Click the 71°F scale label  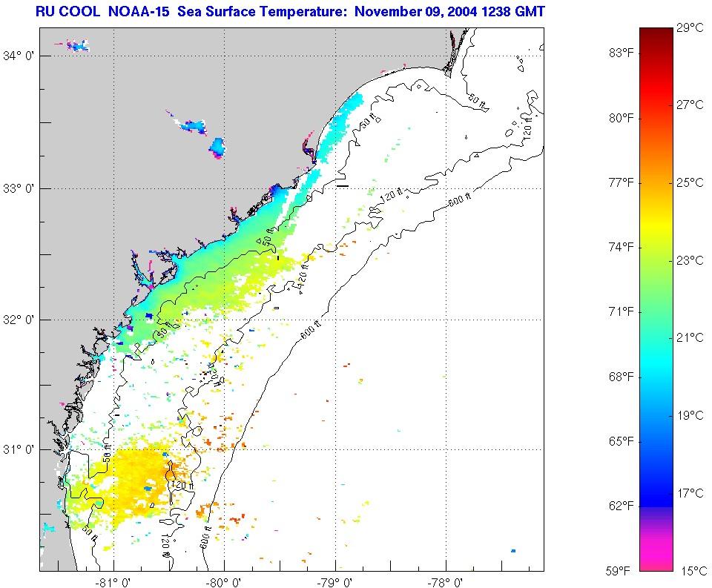coord(622,311)
